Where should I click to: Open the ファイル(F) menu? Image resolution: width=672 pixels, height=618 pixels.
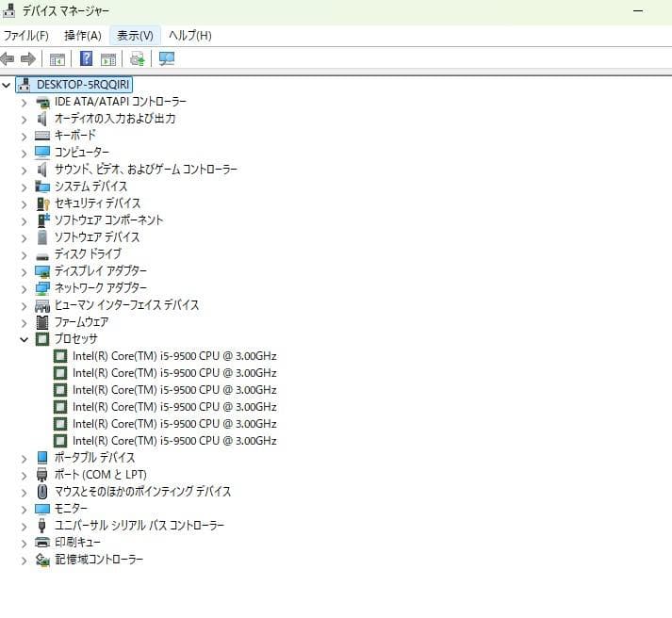(x=25, y=36)
